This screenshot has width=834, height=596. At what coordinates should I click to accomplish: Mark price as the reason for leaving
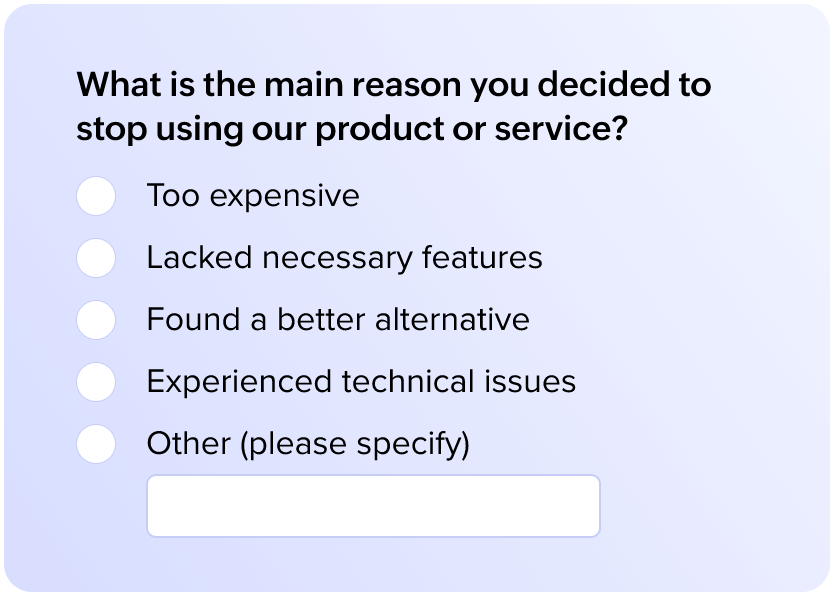pos(96,196)
